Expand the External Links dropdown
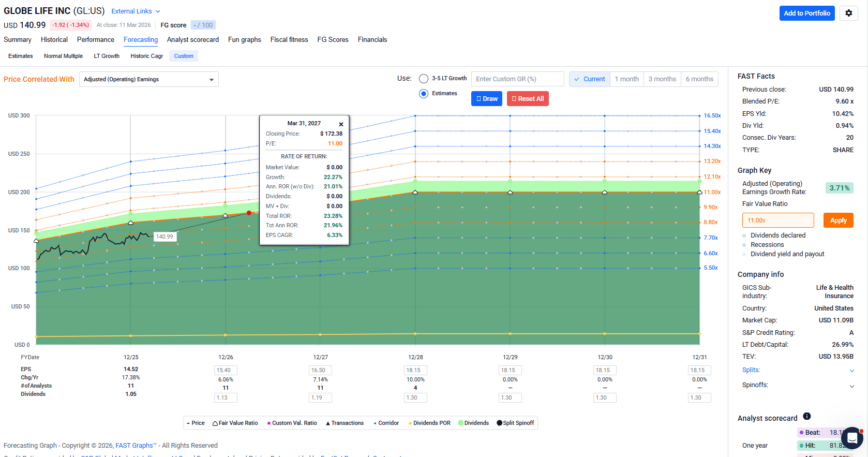 [x=136, y=11]
